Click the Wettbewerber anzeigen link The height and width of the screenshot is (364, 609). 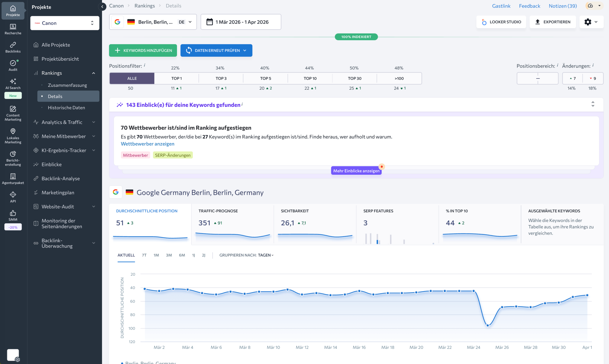pyautogui.click(x=147, y=144)
